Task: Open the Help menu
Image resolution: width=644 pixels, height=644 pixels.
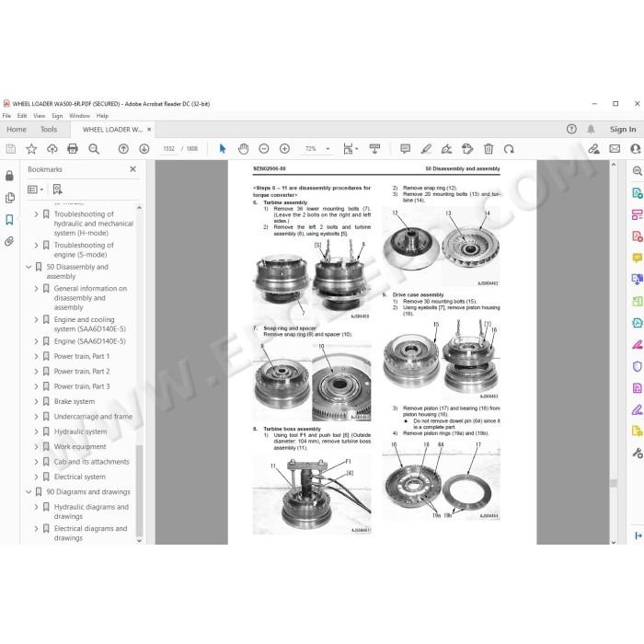Action: tap(102, 116)
